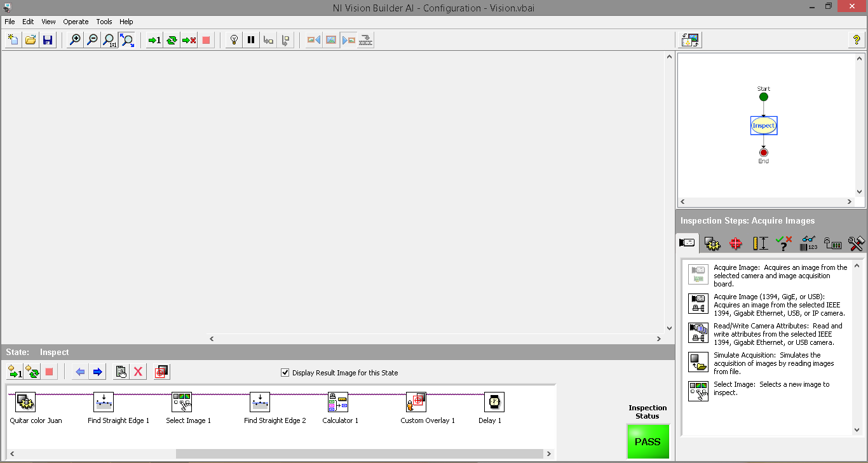
Task: Click the red End node in diagram
Action: 764,152
